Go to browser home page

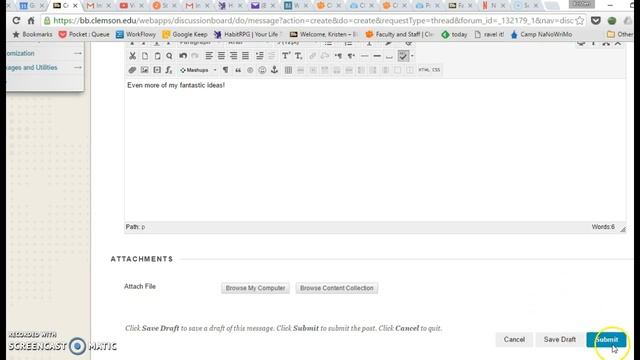pos(31,20)
